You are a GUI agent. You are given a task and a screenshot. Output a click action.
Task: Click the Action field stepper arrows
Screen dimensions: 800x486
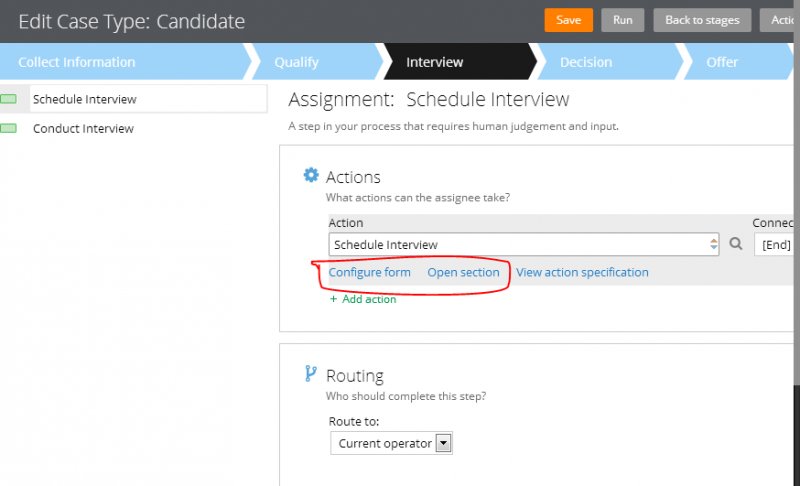point(713,244)
